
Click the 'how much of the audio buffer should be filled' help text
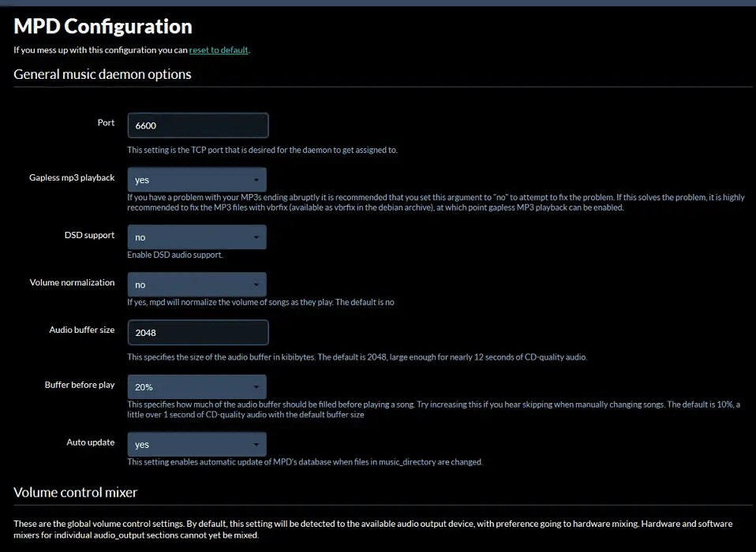pos(434,409)
